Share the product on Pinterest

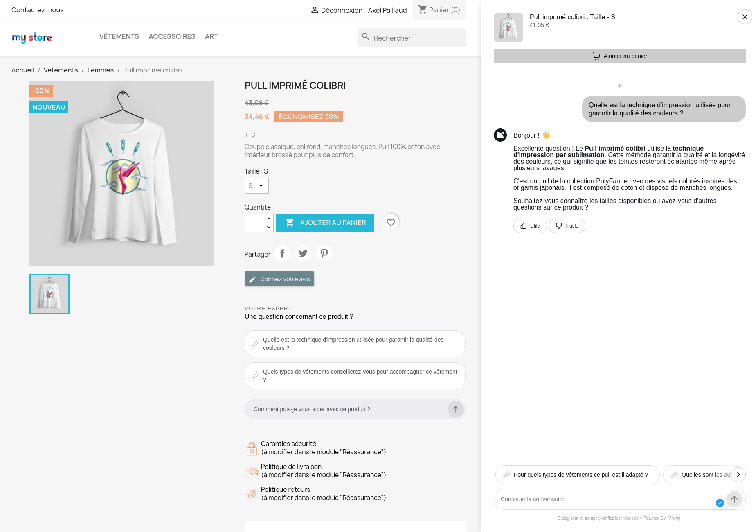324,253
